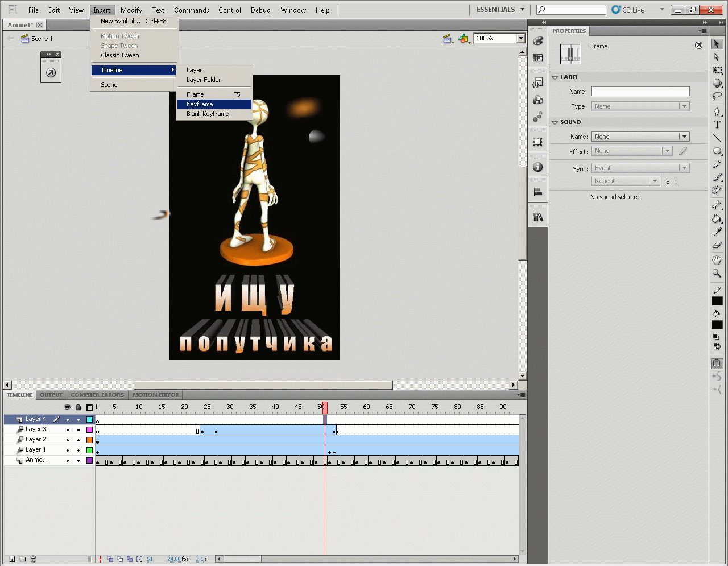Choose Keyframe from Timeline submenu
Screen dimensions: 728x566
pyautogui.click(x=214, y=104)
